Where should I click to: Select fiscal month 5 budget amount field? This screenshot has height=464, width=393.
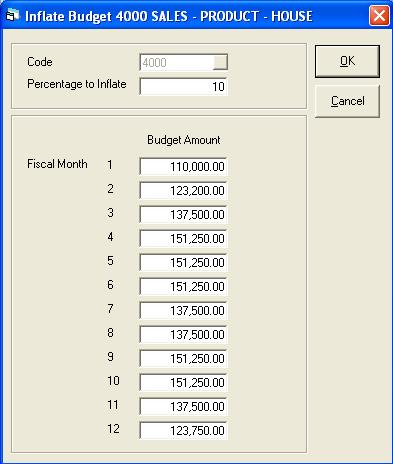(183, 262)
